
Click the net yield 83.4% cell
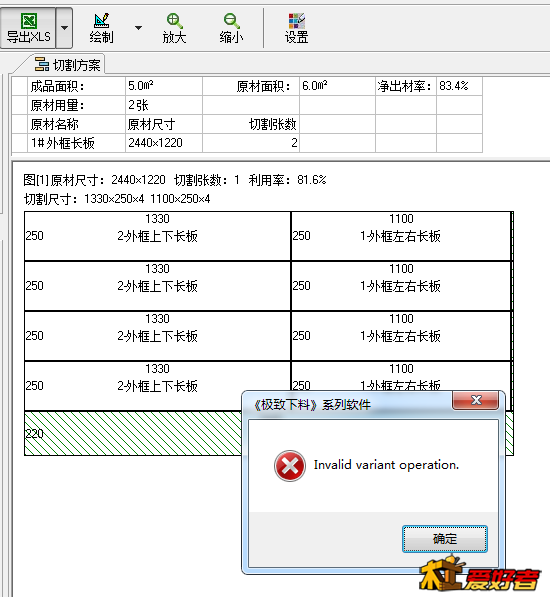(x=459, y=86)
